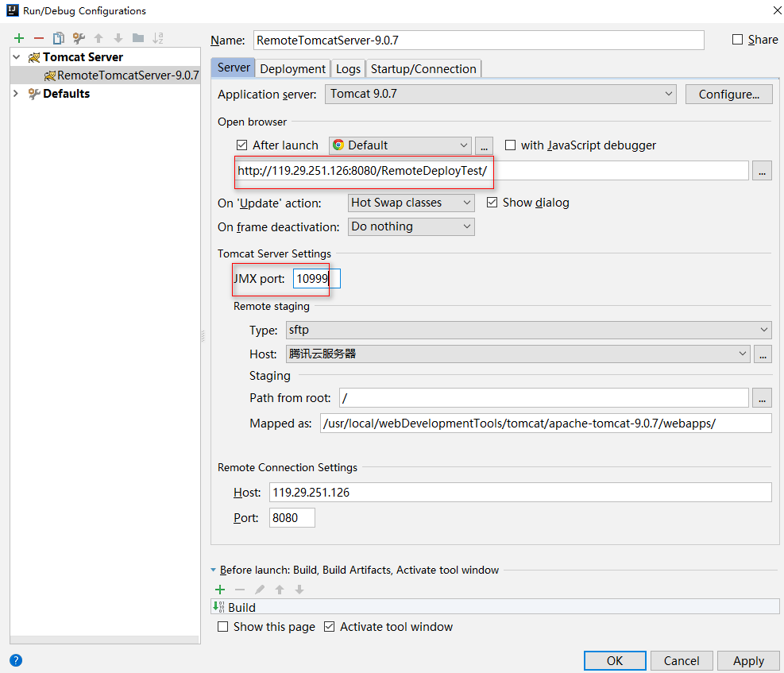Browse Path from root ellipsis button
The width and height of the screenshot is (784, 673).
click(762, 398)
